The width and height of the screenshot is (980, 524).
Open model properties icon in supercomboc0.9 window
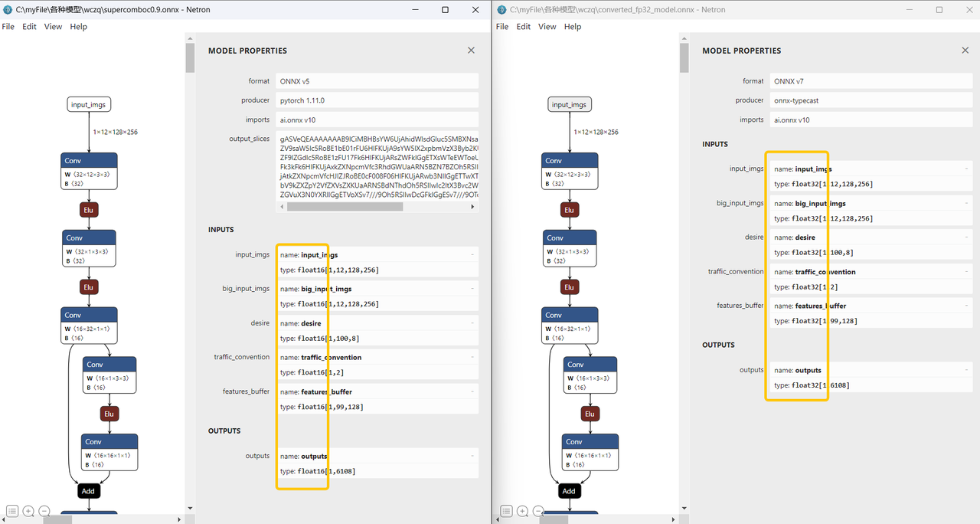tap(12, 511)
